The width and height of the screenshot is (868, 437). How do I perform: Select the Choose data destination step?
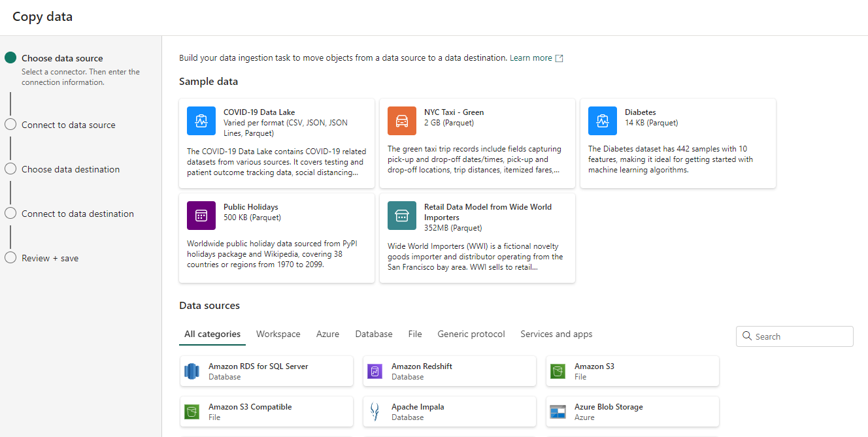[71, 169]
